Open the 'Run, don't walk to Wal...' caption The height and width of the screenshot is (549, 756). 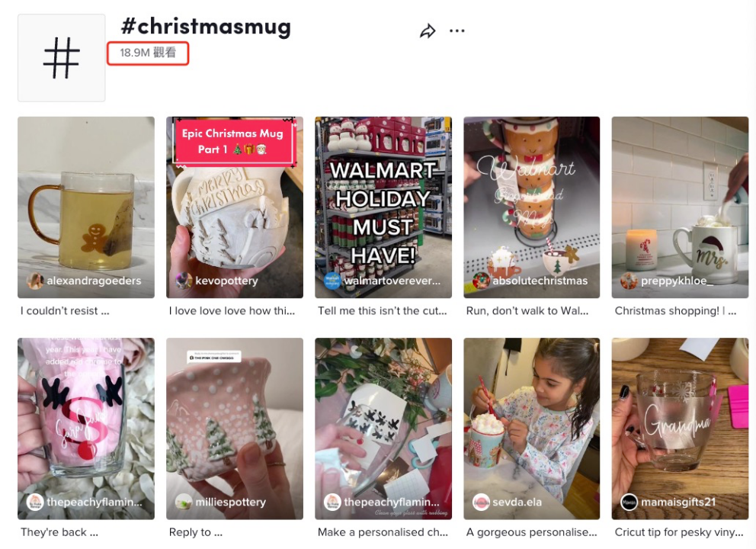click(x=527, y=311)
